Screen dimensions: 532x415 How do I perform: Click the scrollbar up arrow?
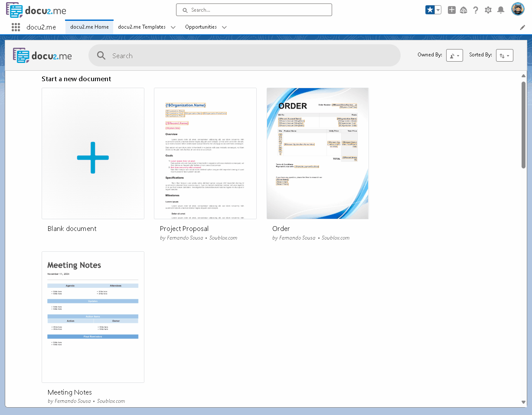point(523,76)
